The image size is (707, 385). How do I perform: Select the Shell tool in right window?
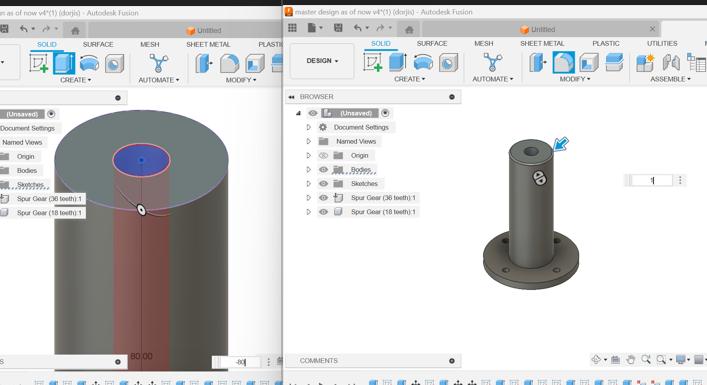point(589,62)
